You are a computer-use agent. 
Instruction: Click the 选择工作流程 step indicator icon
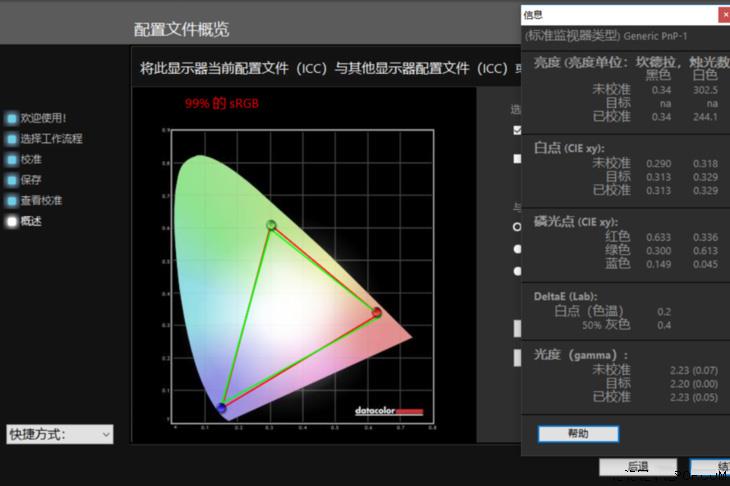pos(12,139)
